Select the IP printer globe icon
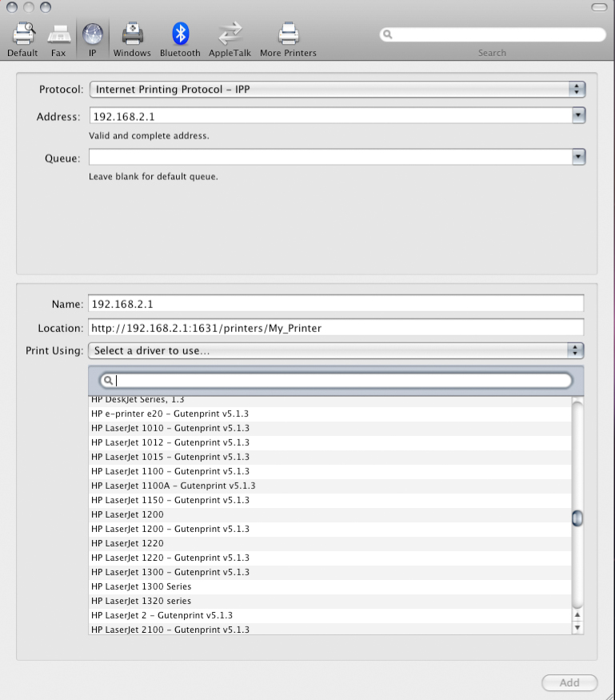This screenshot has height=700, width=615. coord(93,34)
